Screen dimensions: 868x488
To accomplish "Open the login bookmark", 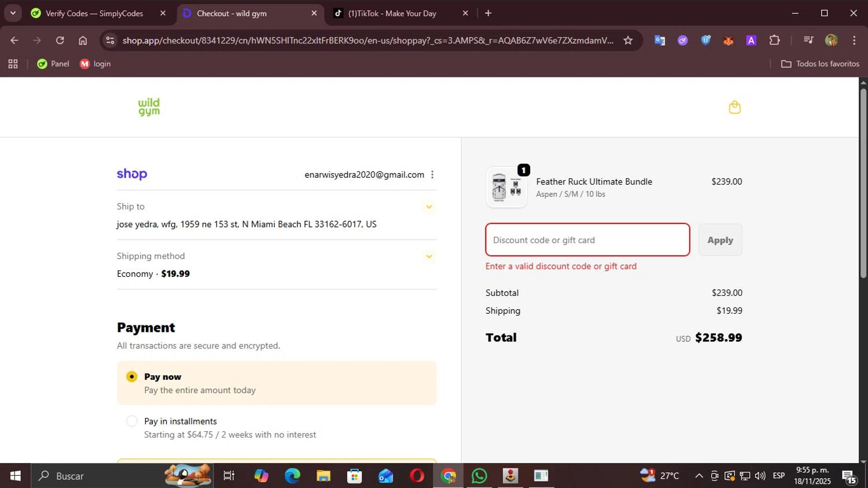I will [x=95, y=64].
